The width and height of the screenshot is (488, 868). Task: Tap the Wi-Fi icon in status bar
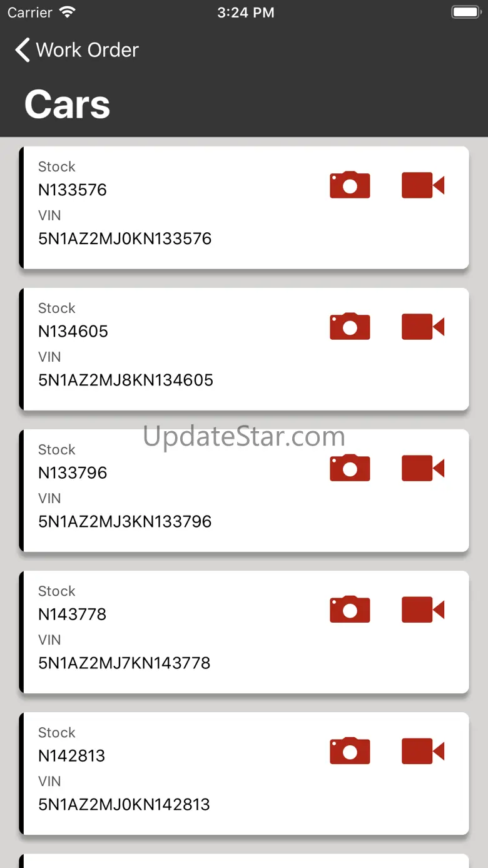pos(67,12)
